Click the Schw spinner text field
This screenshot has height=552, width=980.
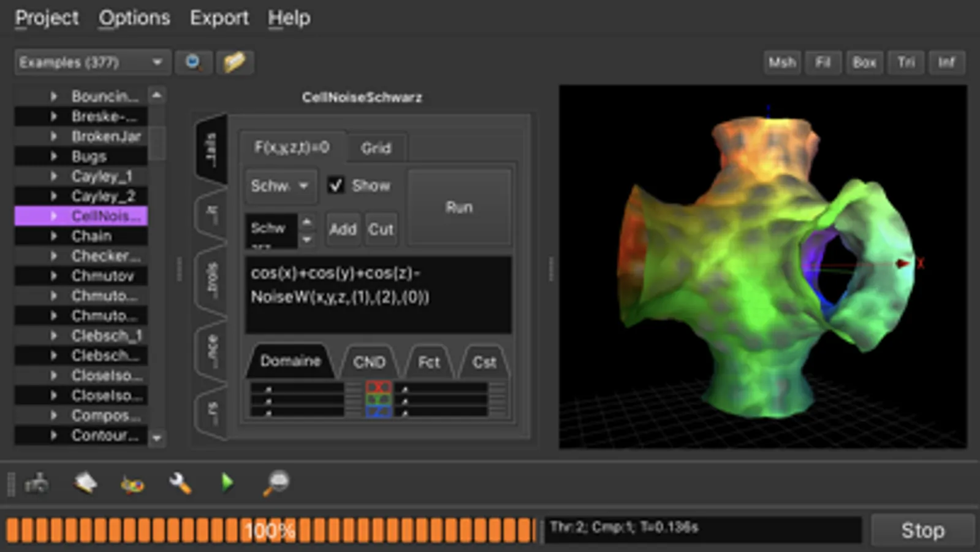coord(272,231)
